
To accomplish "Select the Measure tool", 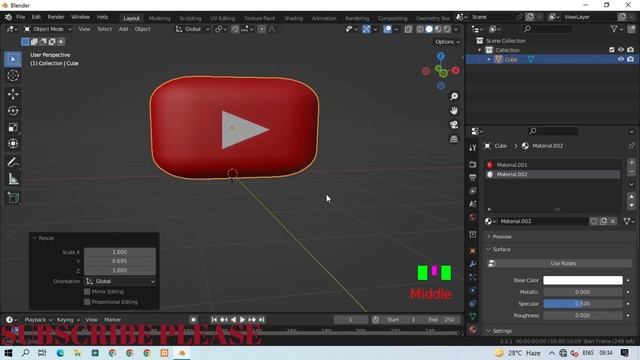I will click(13, 179).
